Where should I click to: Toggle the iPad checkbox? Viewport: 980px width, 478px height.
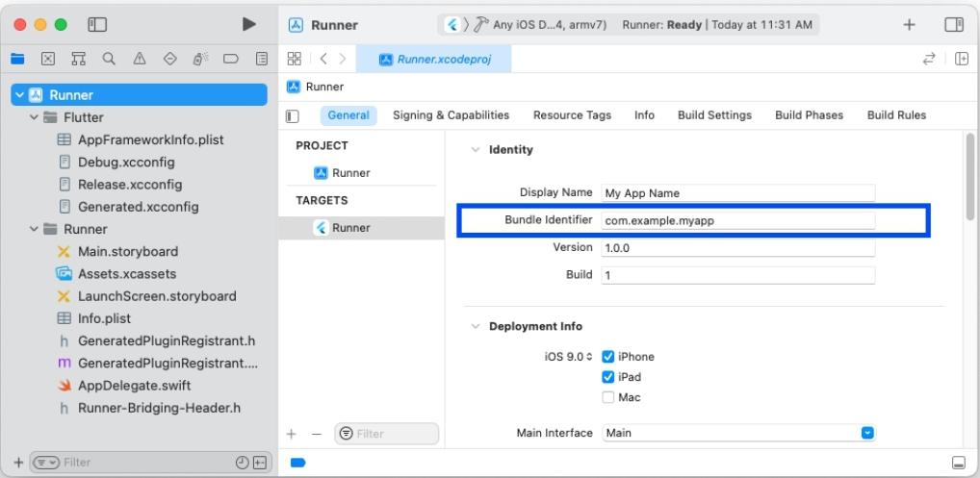[x=607, y=377]
